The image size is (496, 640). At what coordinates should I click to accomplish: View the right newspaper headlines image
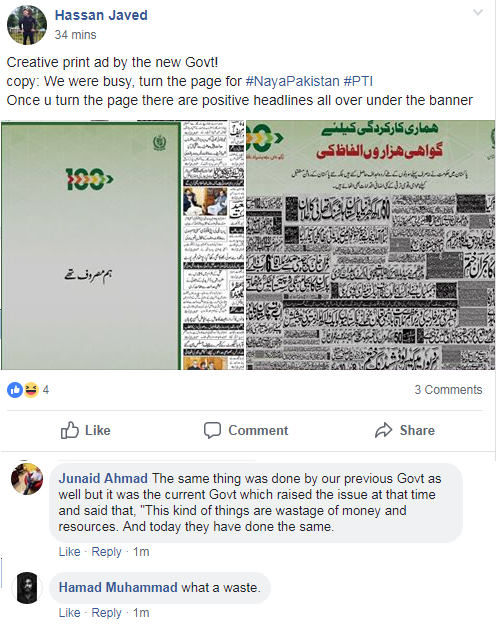click(371, 245)
